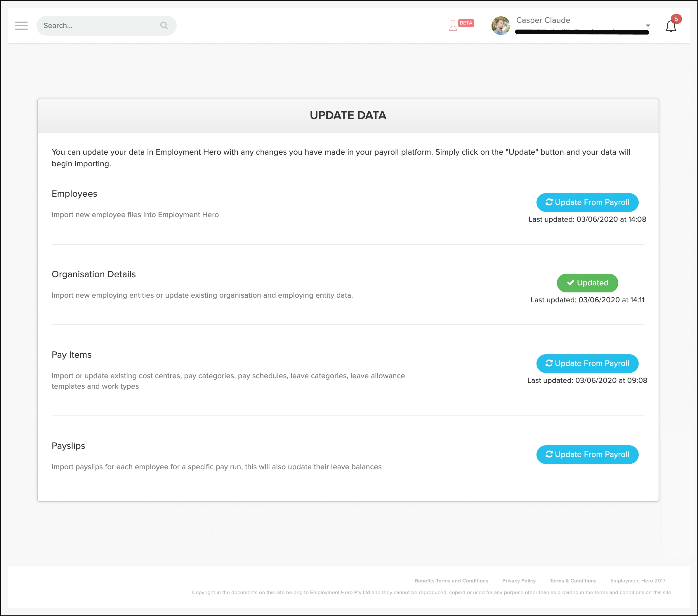Click inside the Search text field

[x=99, y=26]
